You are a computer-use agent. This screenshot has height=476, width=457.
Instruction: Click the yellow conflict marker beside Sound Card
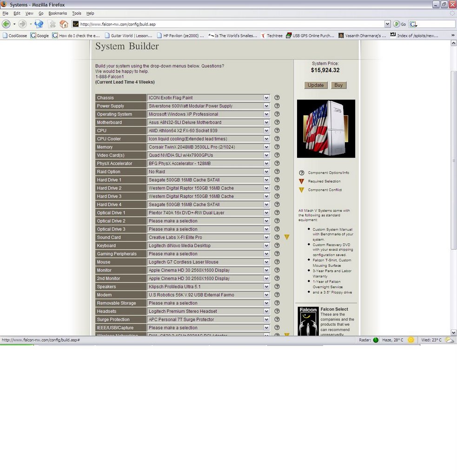tap(287, 237)
